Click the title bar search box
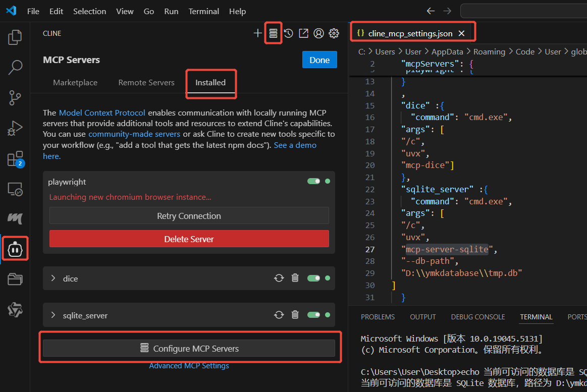Viewport: 587px width, 392px height. (523, 11)
